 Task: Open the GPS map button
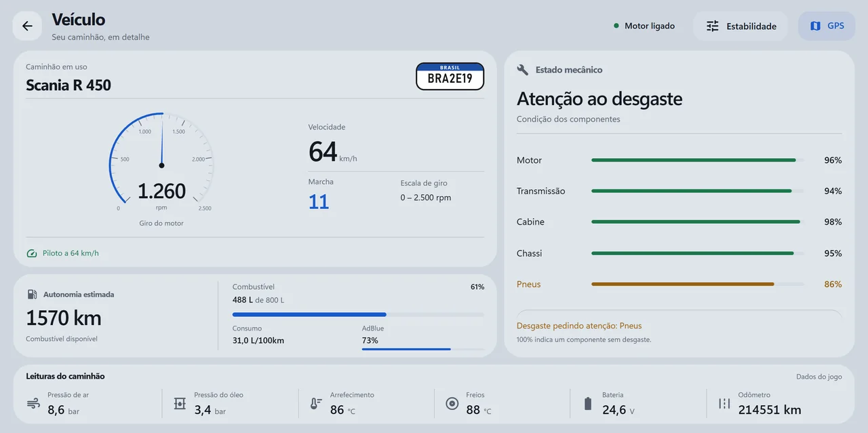tap(827, 26)
